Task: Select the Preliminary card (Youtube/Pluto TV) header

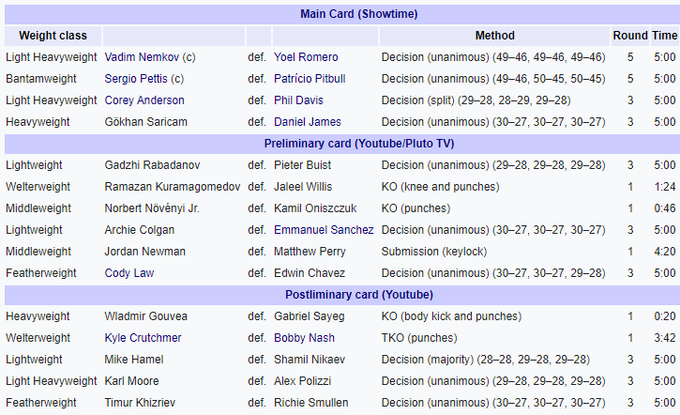Action: [x=358, y=143]
